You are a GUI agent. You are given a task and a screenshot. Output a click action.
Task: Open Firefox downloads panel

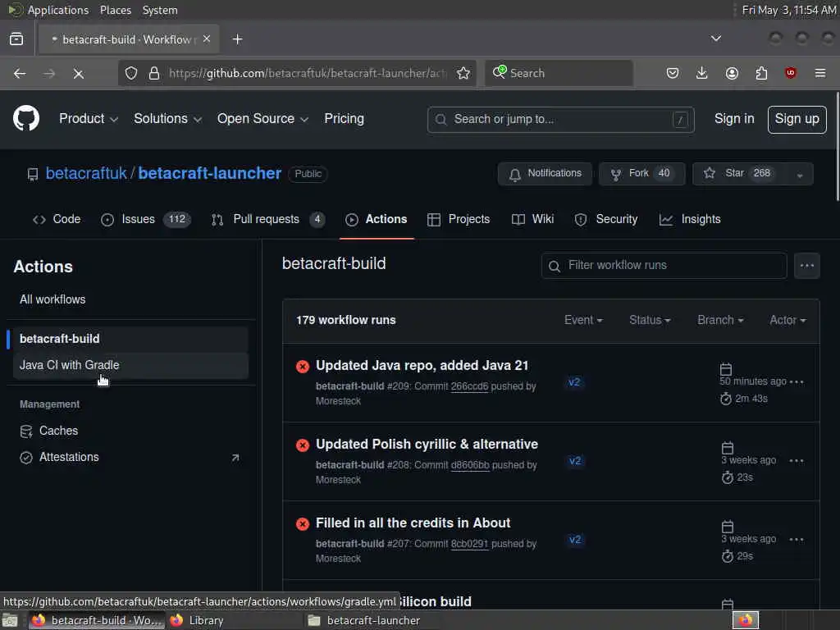702,73
